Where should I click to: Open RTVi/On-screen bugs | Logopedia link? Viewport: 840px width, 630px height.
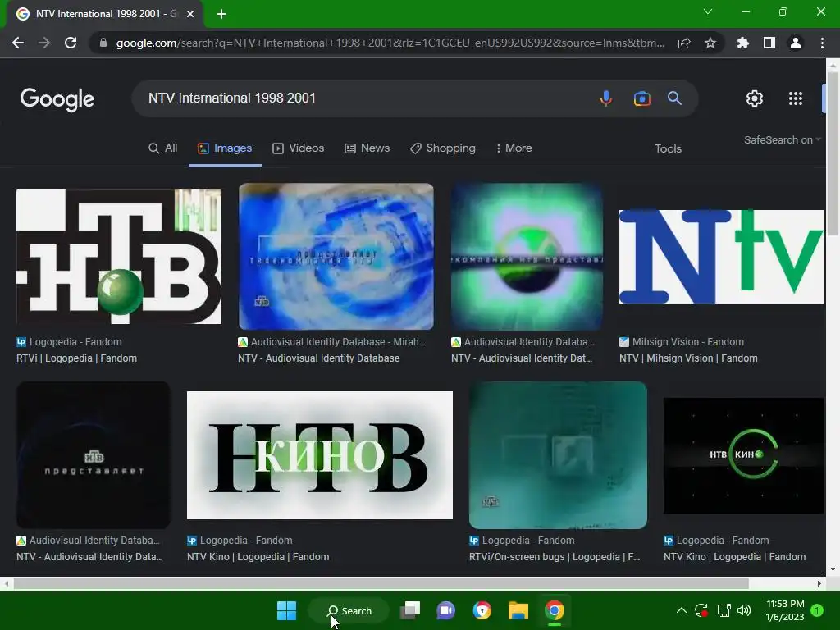pyautogui.click(x=555, y=557)
